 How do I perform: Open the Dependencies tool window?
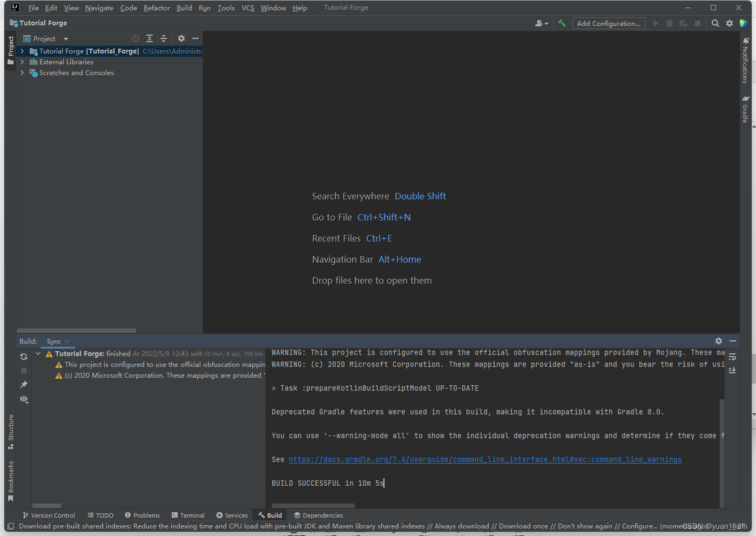click(x=318, y=515)
